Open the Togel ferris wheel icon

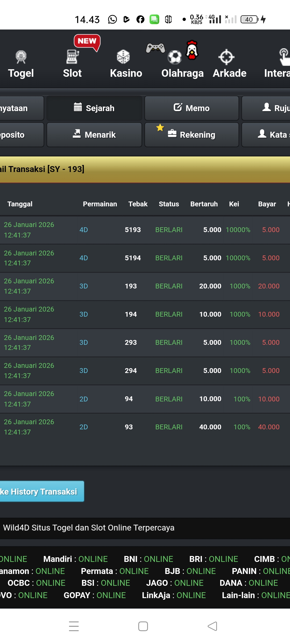click(x=21, y=57)
